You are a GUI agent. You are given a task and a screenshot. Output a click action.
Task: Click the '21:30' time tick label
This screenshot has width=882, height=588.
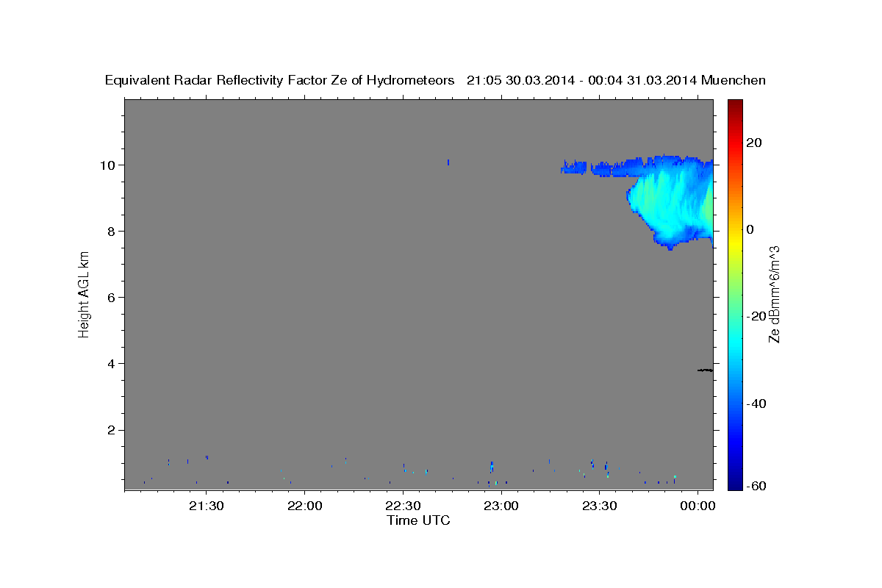point(207,506)
